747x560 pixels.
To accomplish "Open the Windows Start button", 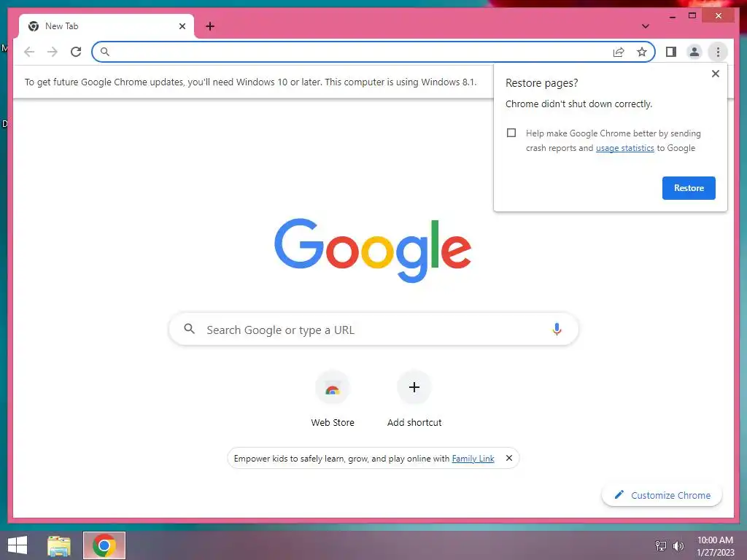I will coord(18,545).
